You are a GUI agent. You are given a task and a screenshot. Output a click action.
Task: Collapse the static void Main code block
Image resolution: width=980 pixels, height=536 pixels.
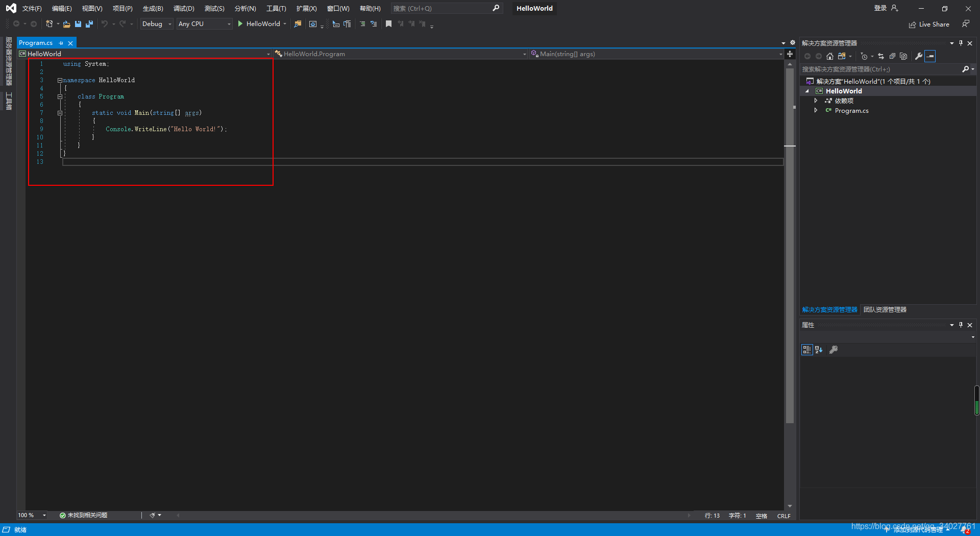coord(60,113)
